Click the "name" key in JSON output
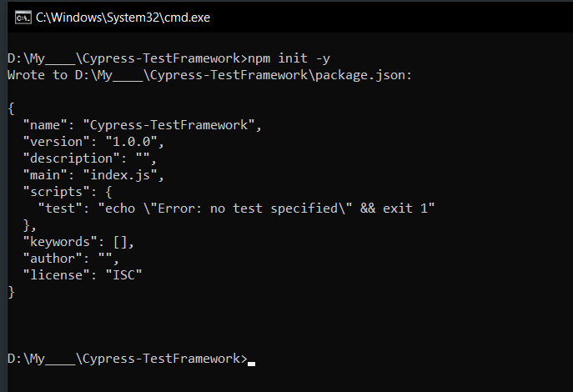573x392 pixels. click(x=45, y=125)
